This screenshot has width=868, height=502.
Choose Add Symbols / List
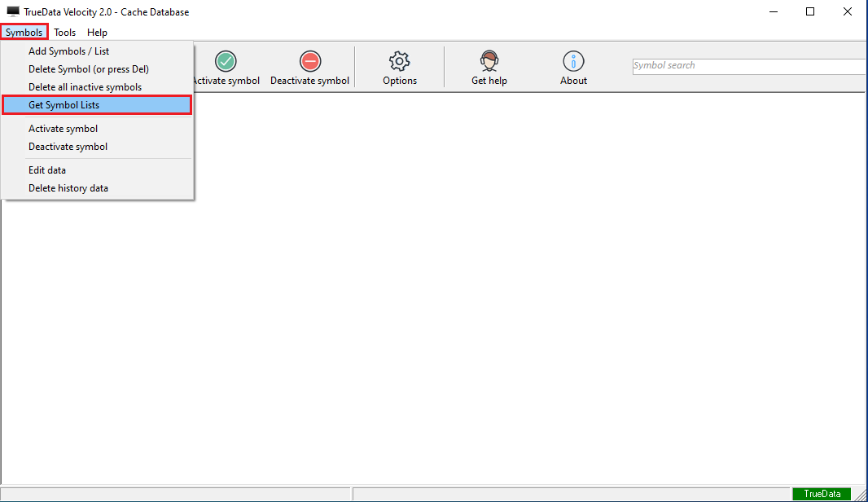point(98,51)
